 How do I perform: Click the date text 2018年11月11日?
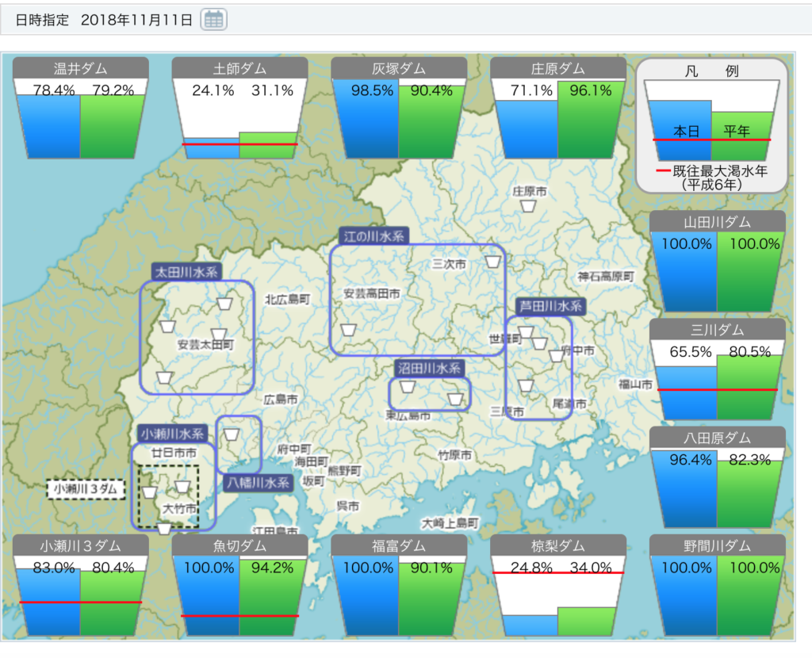136,20
